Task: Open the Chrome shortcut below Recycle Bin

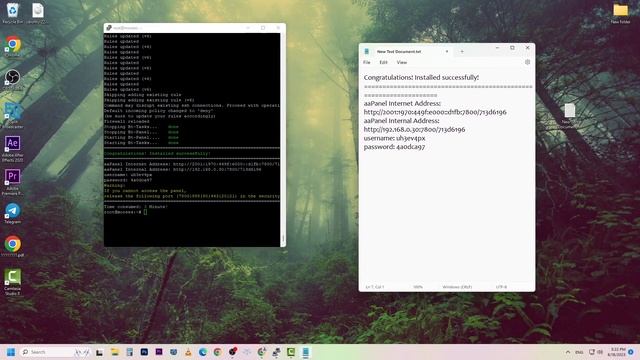Action: coord(13,46)
